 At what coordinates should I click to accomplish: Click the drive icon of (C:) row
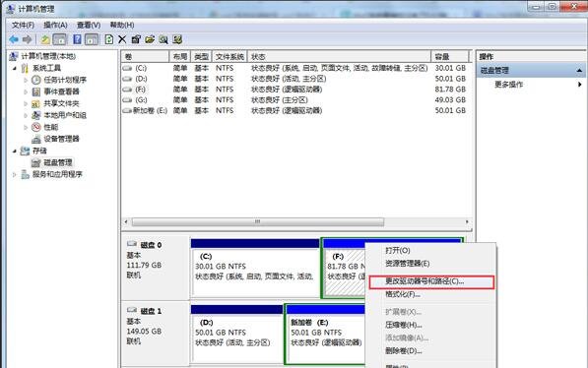pyautogui.click(x=127, y=68)
